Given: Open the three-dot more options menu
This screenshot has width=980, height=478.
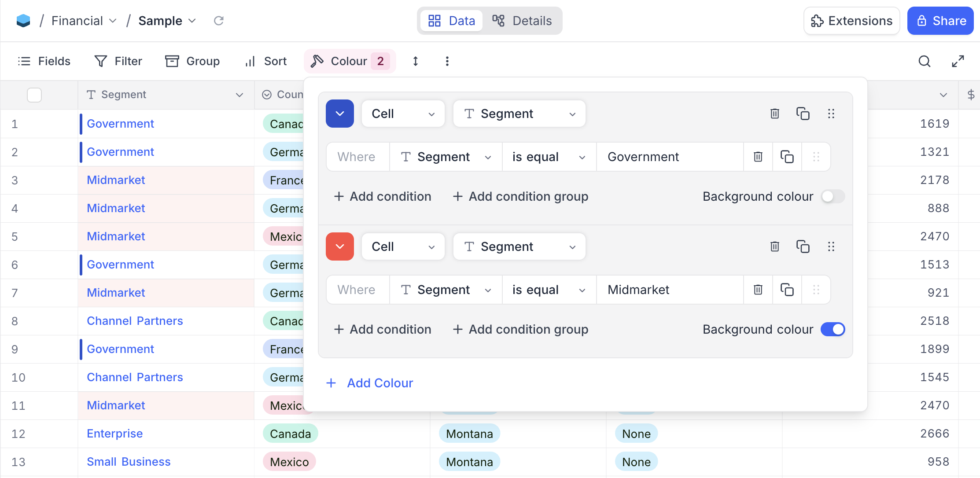Looking at the screenshot, I should (x=447, y=61).
